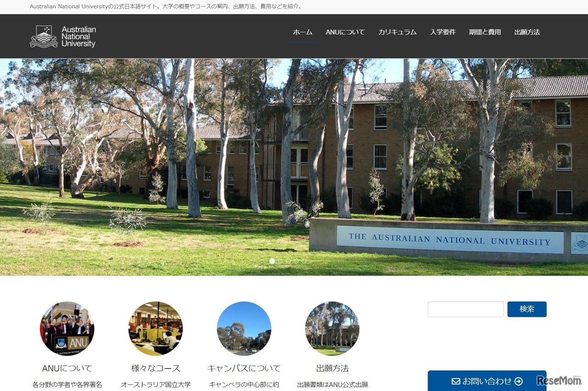This screenshot has width=588, height=391.
Task: Select the third carousel slide dot
Action: [x=288, y=261]
